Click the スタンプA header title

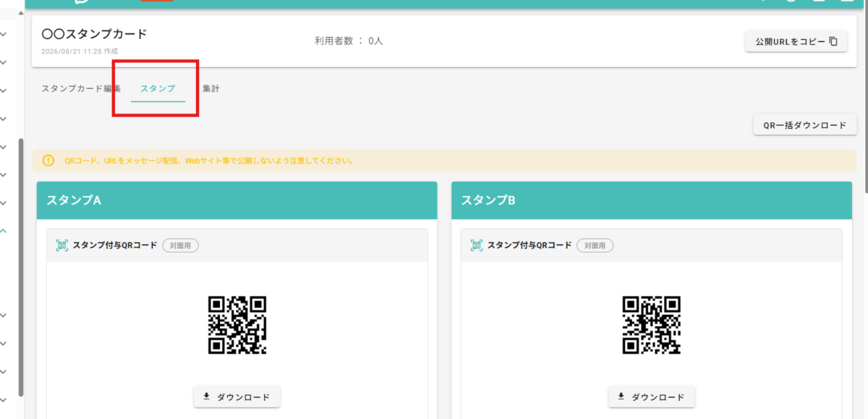(73, 200)
